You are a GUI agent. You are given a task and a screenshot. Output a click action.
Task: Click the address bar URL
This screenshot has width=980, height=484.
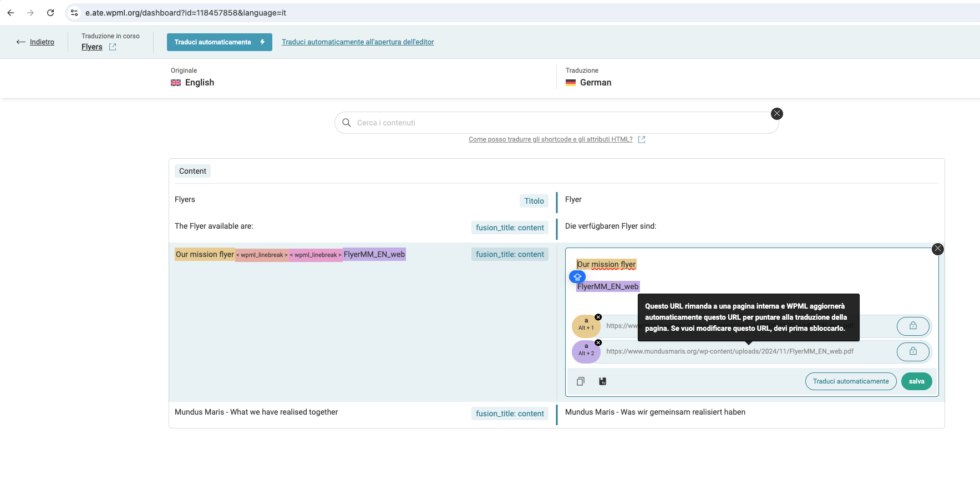pyautogui.click(x=186, y=13)
